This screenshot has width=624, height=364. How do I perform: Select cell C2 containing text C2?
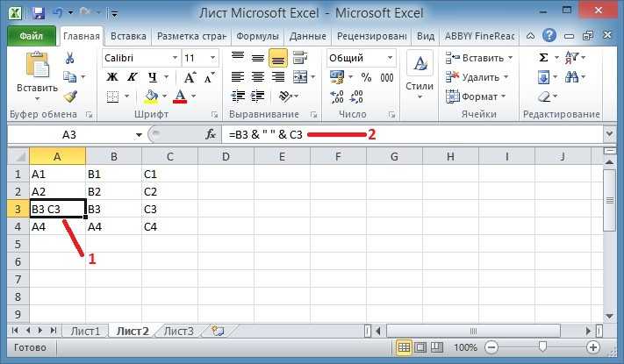(169, 192)
